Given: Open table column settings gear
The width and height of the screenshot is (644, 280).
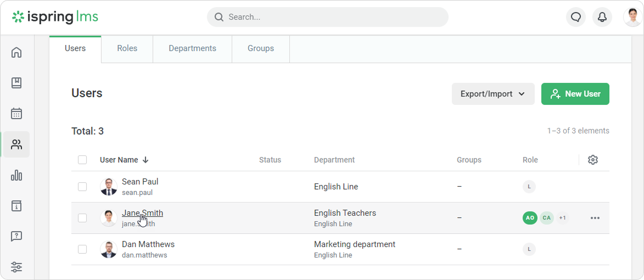Looking at the screenshot, I should click(x=592, y=160).
